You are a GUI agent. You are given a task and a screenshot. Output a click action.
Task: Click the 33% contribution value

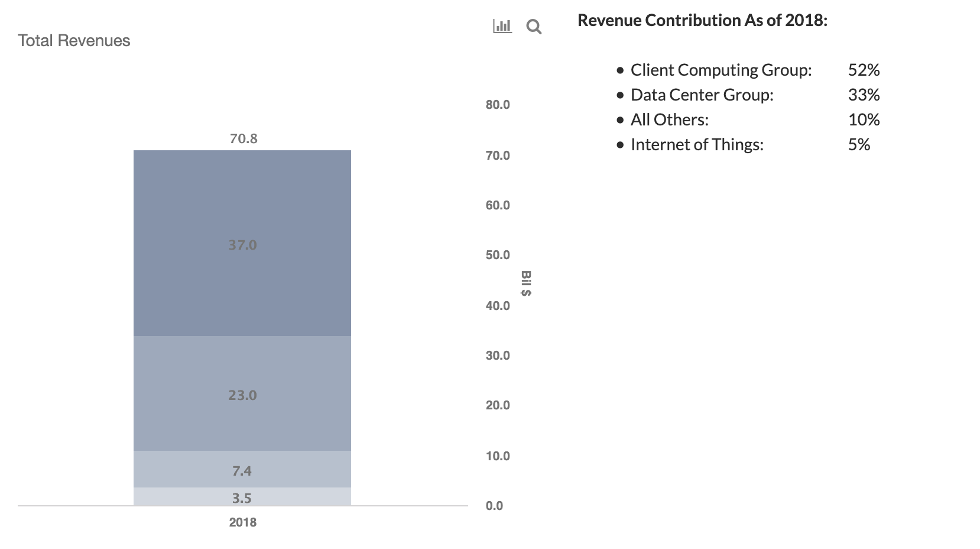[x=864, y=95]
